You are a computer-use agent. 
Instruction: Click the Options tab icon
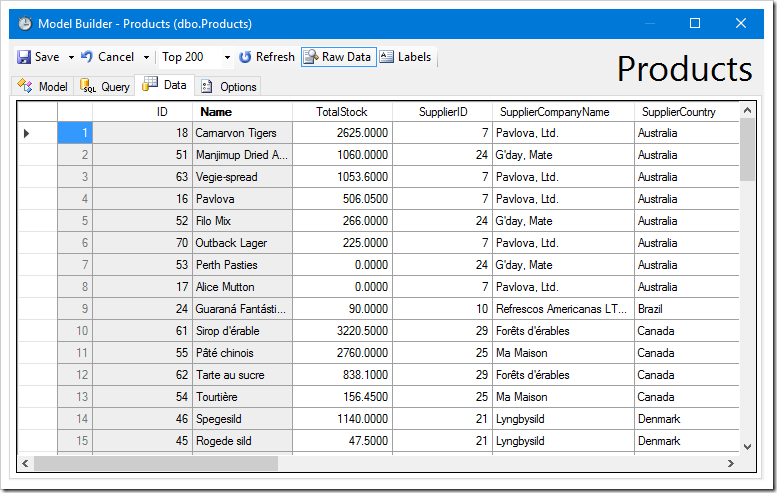click(x=207, y=87)
